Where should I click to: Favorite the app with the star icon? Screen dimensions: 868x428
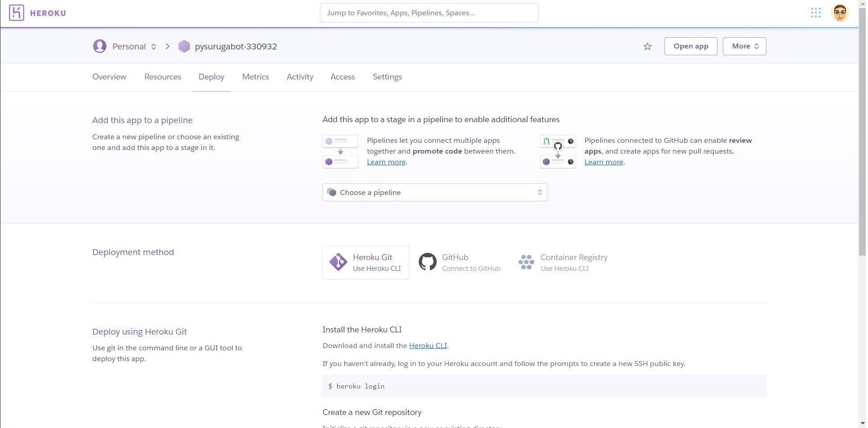coord(647,46)
